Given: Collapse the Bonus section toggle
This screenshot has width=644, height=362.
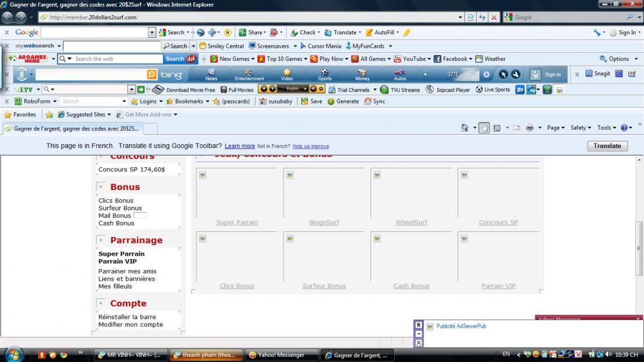Looking at the screenshot, I should pyautogui.click(x=101, y=187).
